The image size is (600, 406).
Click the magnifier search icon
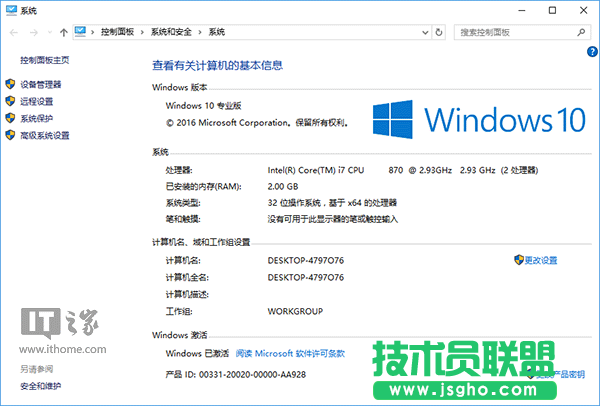point(581,33)
